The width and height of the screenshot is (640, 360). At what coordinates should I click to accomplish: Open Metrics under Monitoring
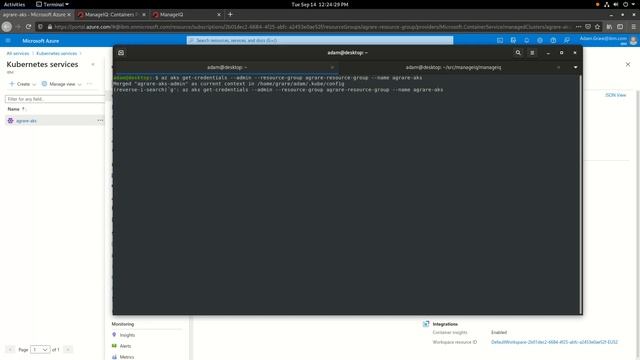pos(127,357)
